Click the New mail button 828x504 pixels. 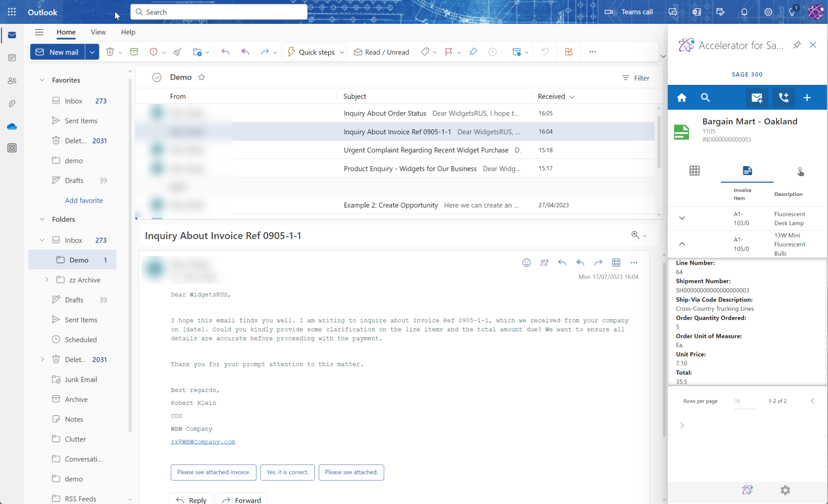pyautogui.click(x=57, y=52)
